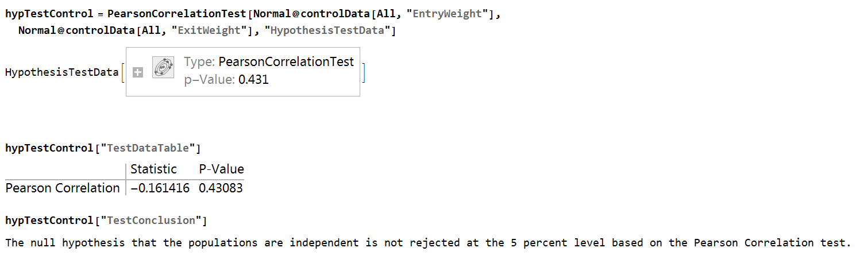Click the 'p-Value: 0.431' summary line
868x267 pixels.
pyautogui.click(x=226, y=80)
